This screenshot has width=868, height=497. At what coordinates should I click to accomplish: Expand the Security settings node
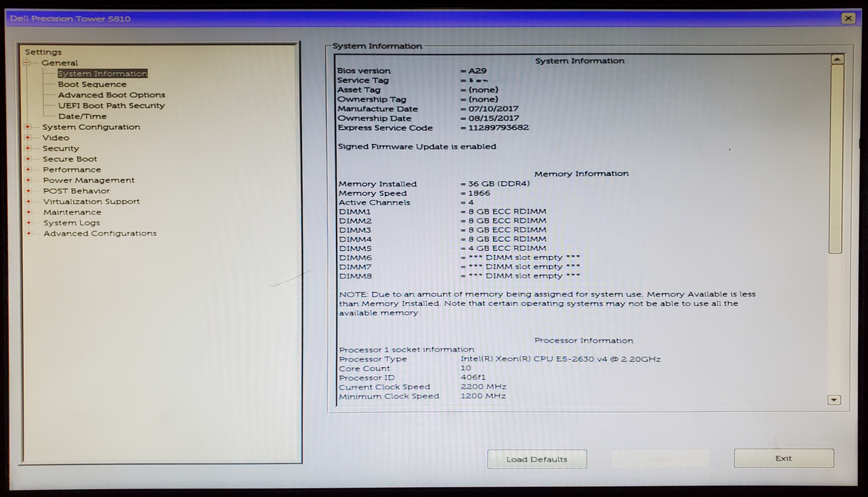coord(28,148)
